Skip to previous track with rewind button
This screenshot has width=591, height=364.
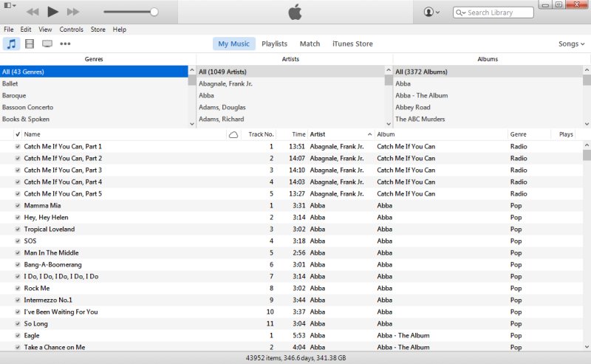[33, 12]
